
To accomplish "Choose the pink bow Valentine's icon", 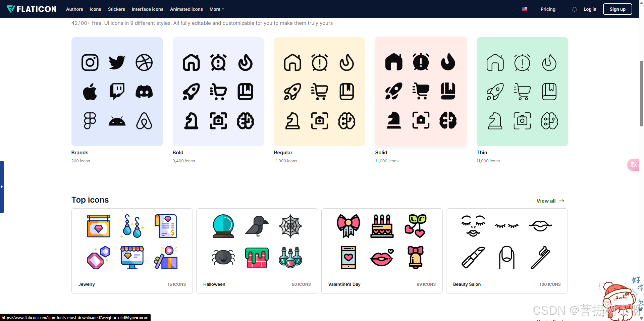I will coord(348,226).
